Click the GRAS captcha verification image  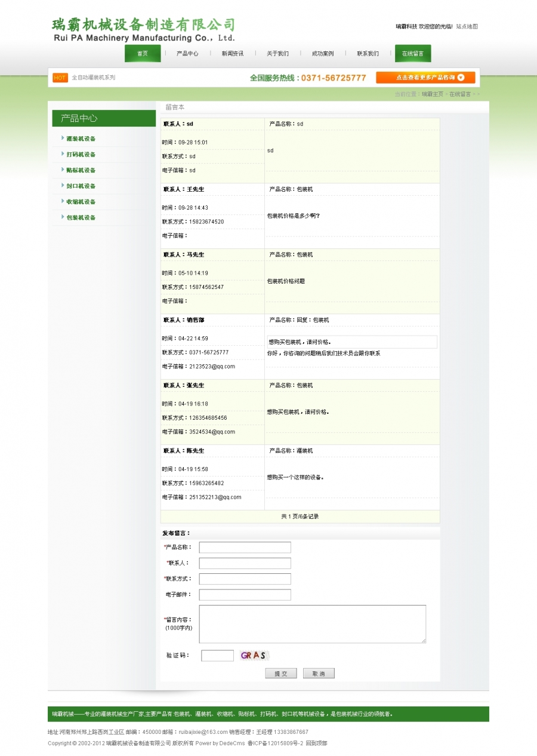click(254, 656)
